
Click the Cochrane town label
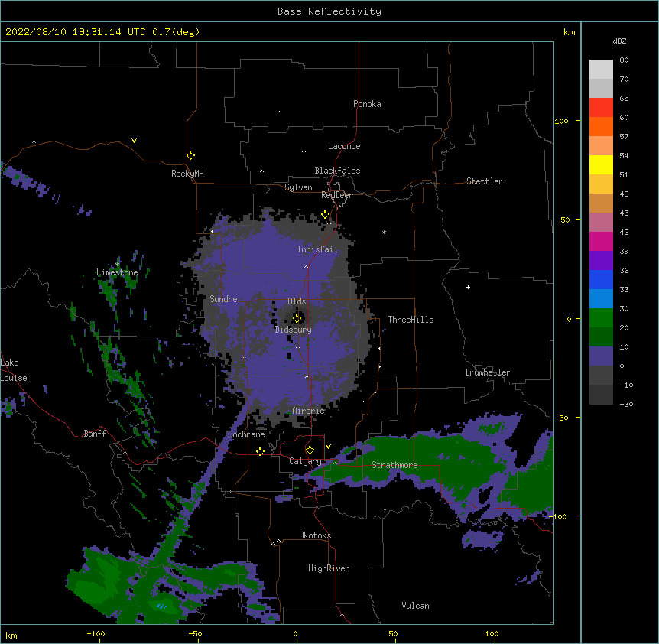pyautogui.click(x=246, y=434)
